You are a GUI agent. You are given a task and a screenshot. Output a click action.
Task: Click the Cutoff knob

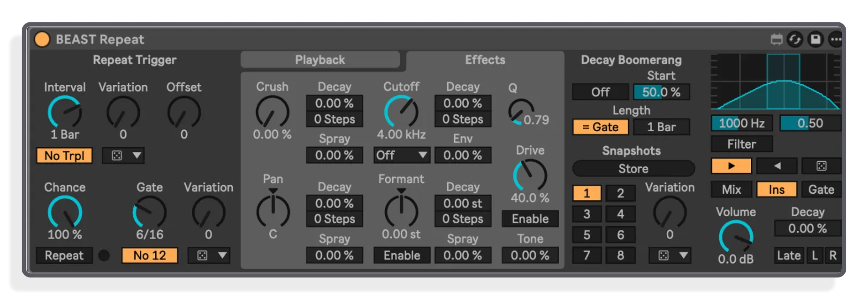click(x=401, y=112)
